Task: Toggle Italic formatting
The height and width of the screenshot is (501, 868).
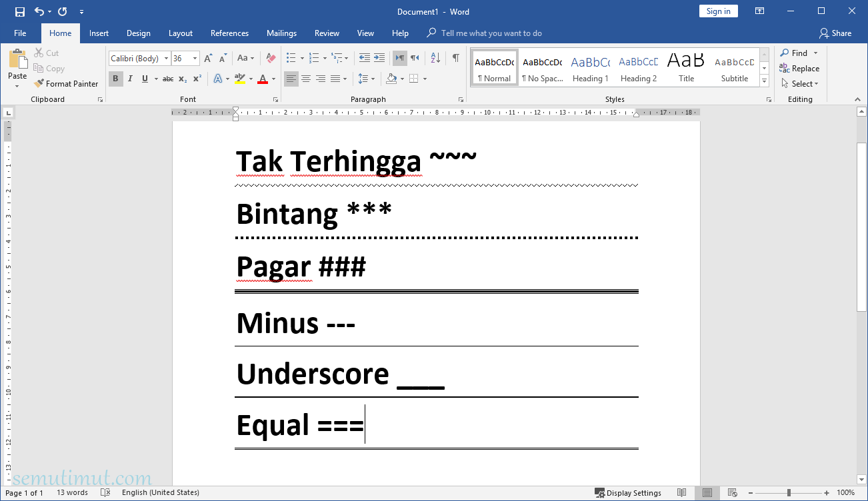Action: click(x=131, y=79)
